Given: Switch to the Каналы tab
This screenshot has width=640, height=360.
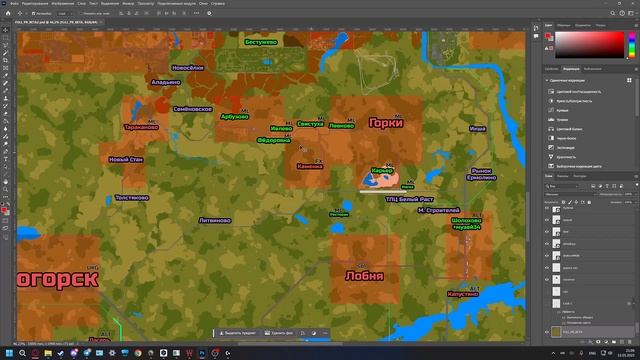Looking at the screenshot, I should coord(562,176).
